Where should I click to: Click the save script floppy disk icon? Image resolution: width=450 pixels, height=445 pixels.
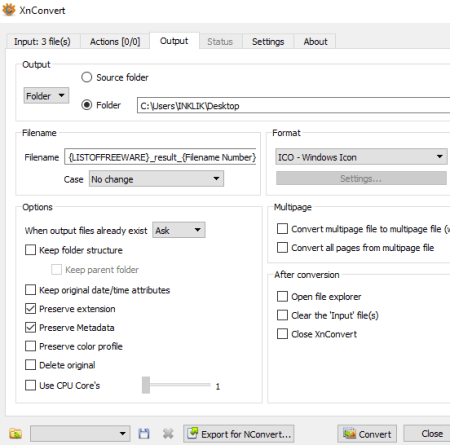pyautogui.click(x=144, y=434)
